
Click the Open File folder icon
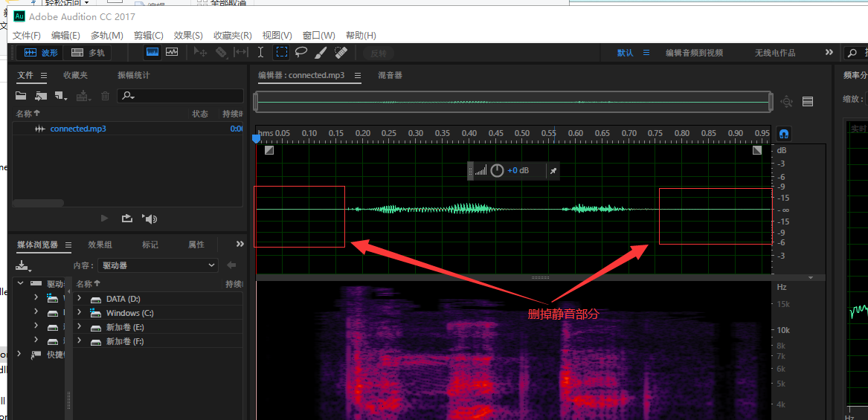tap(21, 96)
